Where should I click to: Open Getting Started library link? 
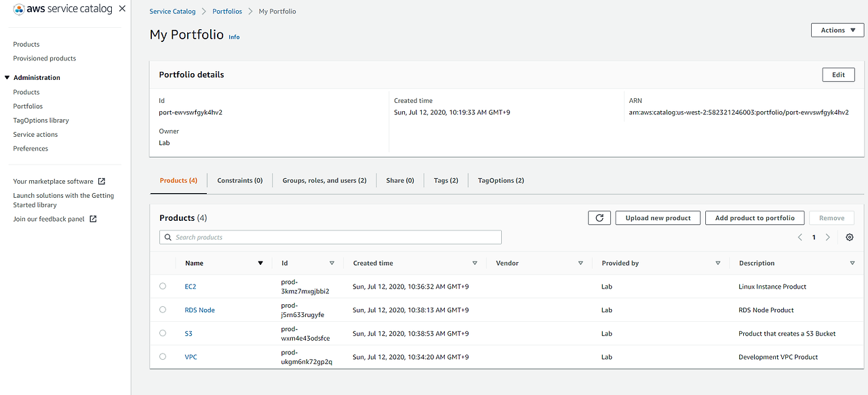point(64,200)
